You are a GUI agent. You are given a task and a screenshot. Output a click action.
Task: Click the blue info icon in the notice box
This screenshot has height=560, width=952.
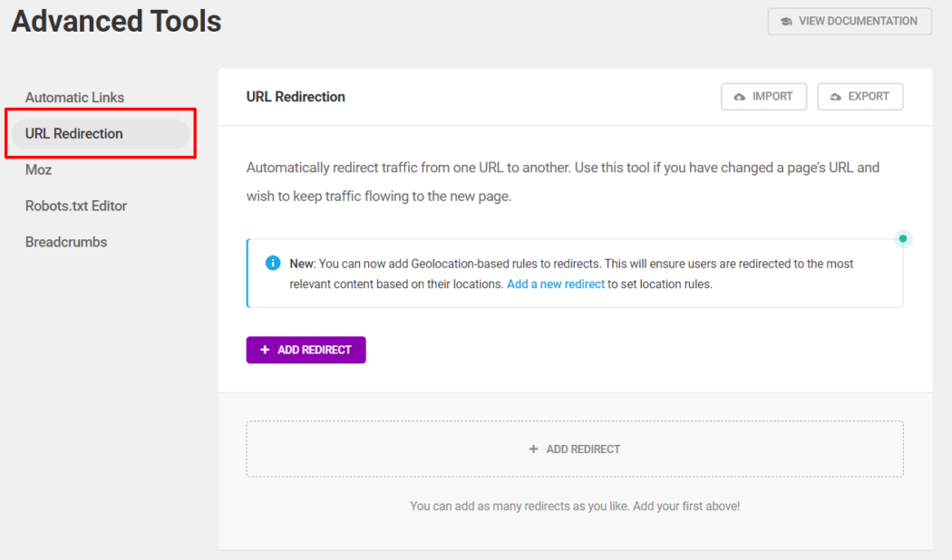pyautogui.click(x=271, y=263)
